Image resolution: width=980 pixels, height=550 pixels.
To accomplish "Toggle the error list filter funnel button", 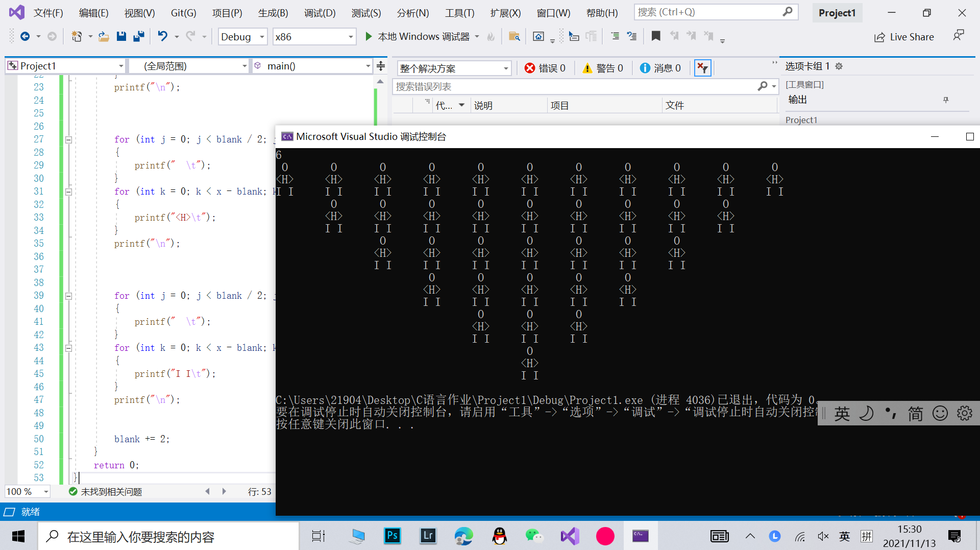I will tap(703, 68).
